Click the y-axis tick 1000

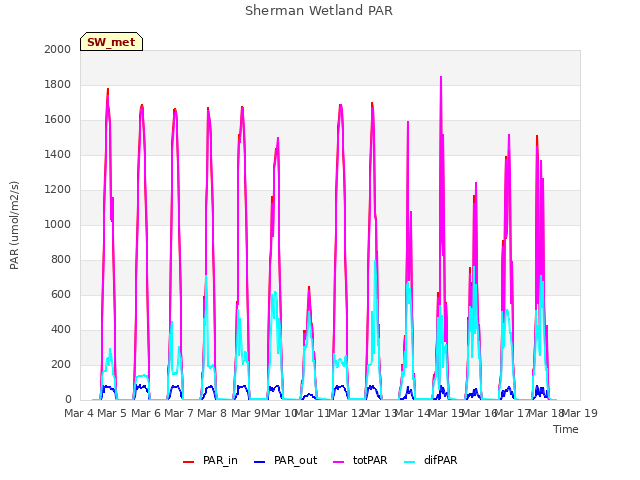point(58,224)
